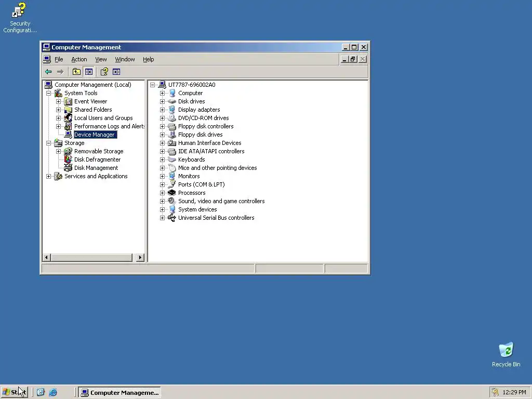Click the system tray security icon
Image resolution: width=532 pixels, height=399 pixels.
click(x=495, y=392)
